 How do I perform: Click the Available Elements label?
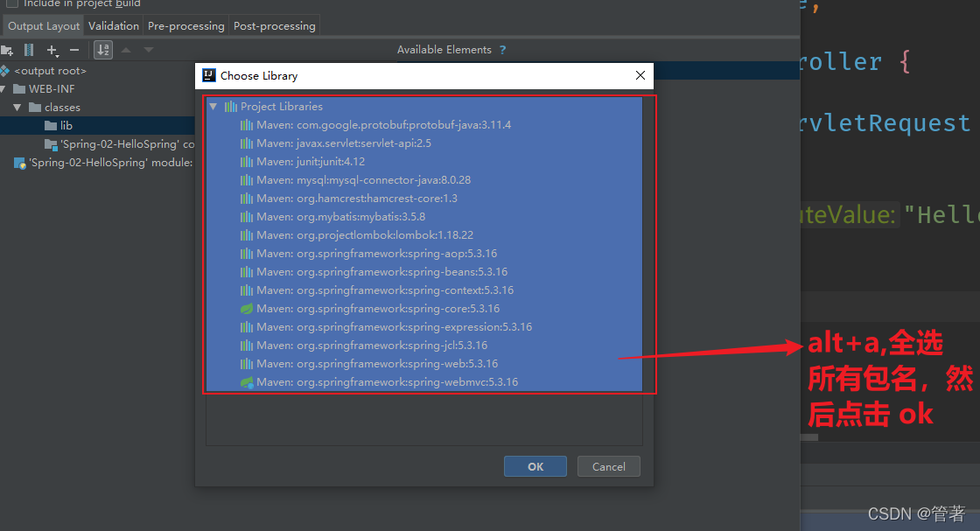tap(444, 50)
